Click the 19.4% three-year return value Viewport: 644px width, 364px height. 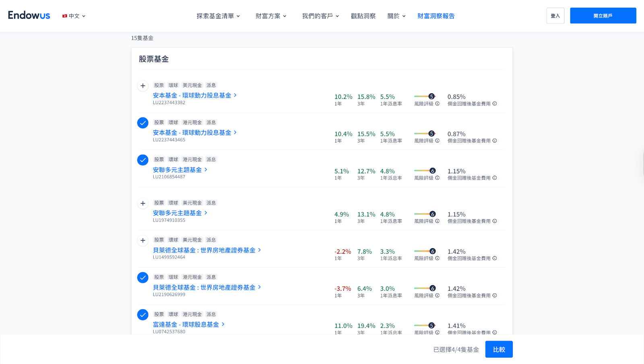[x=366, y=326]
